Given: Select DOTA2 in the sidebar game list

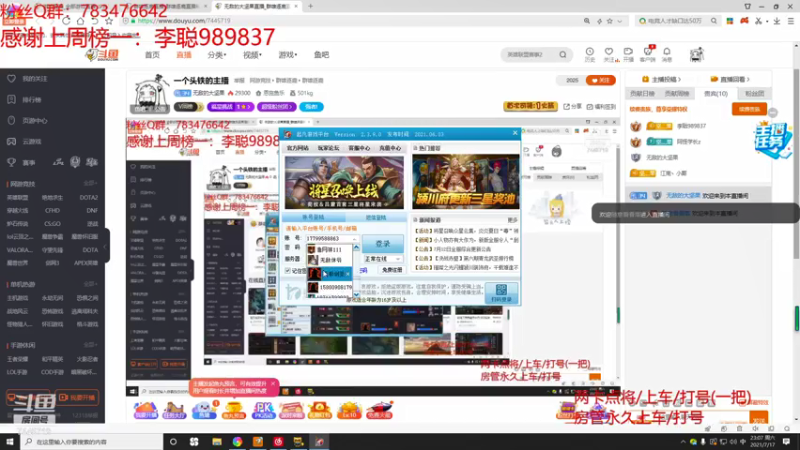Looking at the screenshot, I should [x=88, y=197].
